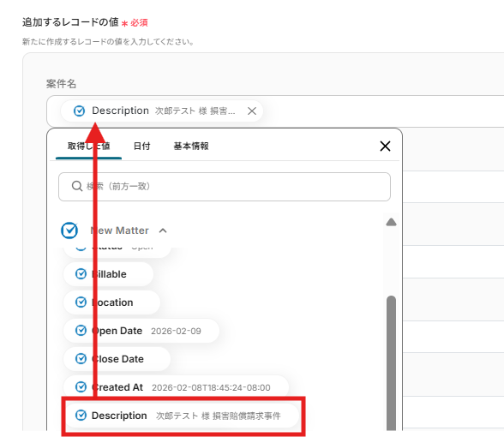Click the 追加するレコードの値 heading
This screenshot has width=504, height=437.
click(x=70, y=22)
